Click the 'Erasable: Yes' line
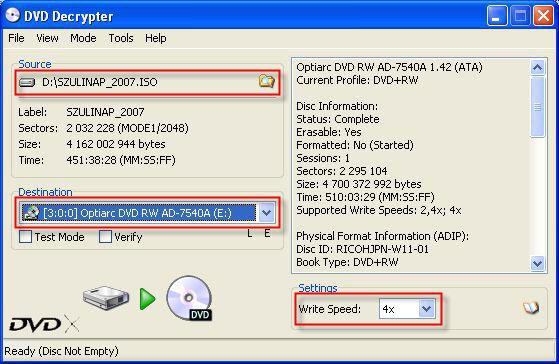559x364 pixels. point(329,132)
